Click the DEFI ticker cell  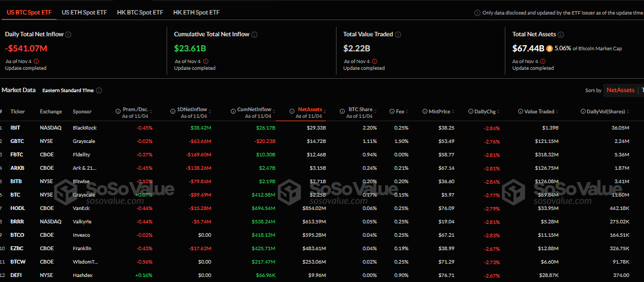point(16,275)
